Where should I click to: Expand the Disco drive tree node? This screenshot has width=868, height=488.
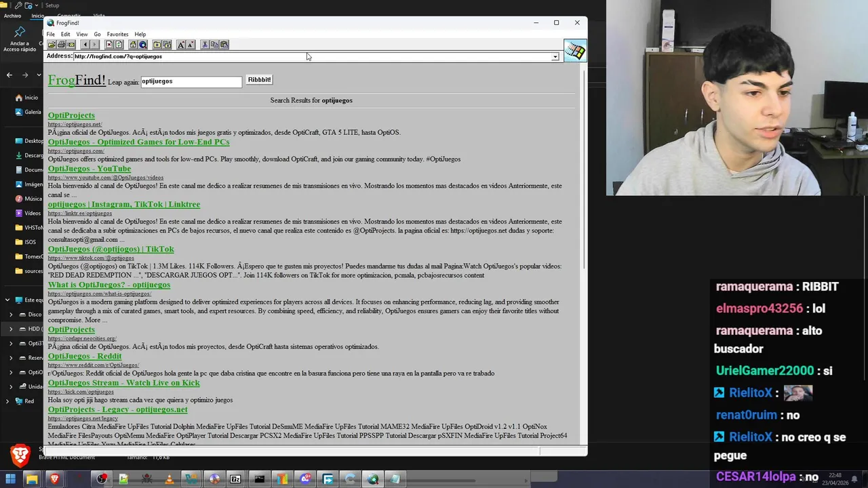click(11, 314)
